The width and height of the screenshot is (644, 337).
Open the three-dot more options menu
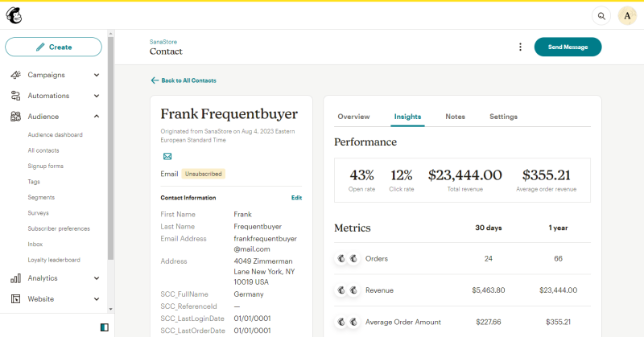click(x=520, y=47)
